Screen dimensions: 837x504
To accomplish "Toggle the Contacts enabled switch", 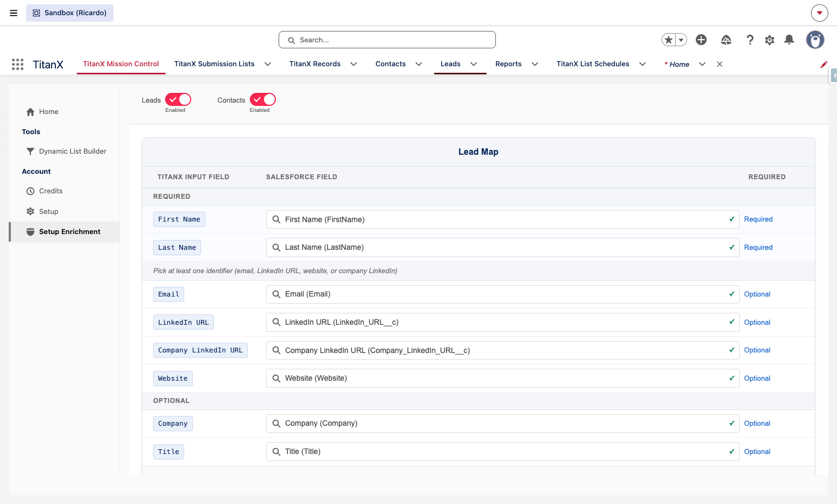I will coord(263,99).
